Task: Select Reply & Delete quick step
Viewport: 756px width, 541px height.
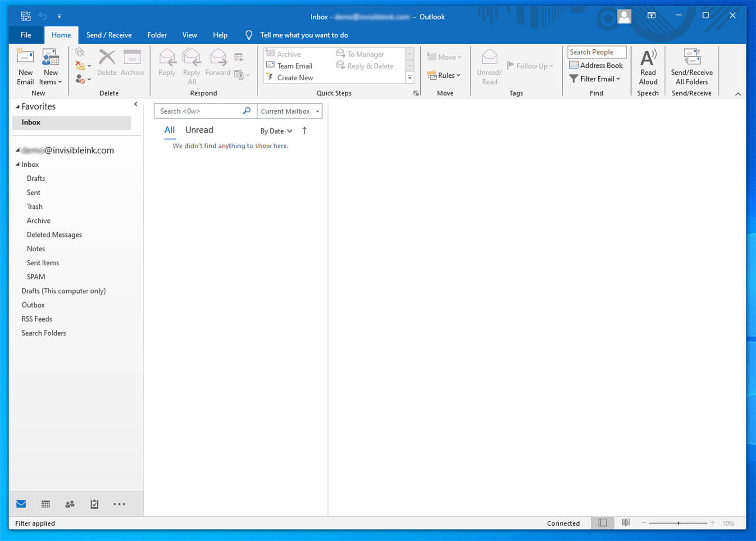Action: click(365, 66)
